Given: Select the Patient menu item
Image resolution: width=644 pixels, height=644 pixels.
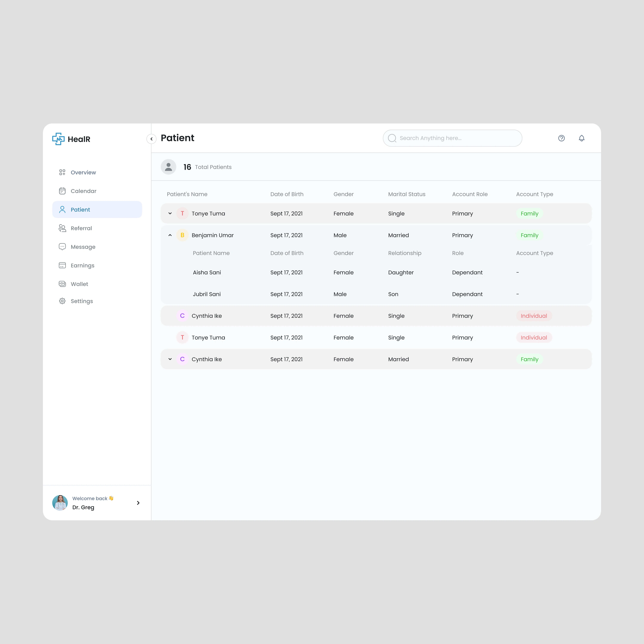Looking at the screenshot, I should (x=80, y=210).
